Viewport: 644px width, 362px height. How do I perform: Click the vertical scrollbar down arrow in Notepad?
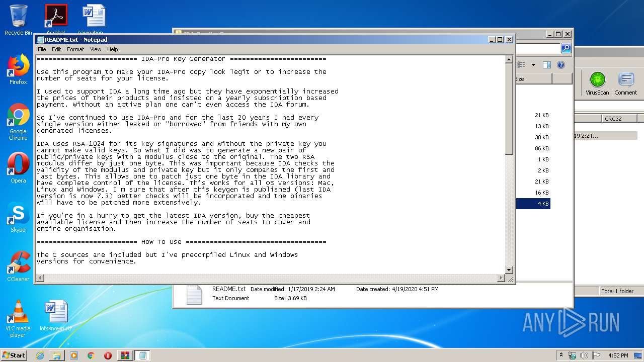(x=509, y=270)
